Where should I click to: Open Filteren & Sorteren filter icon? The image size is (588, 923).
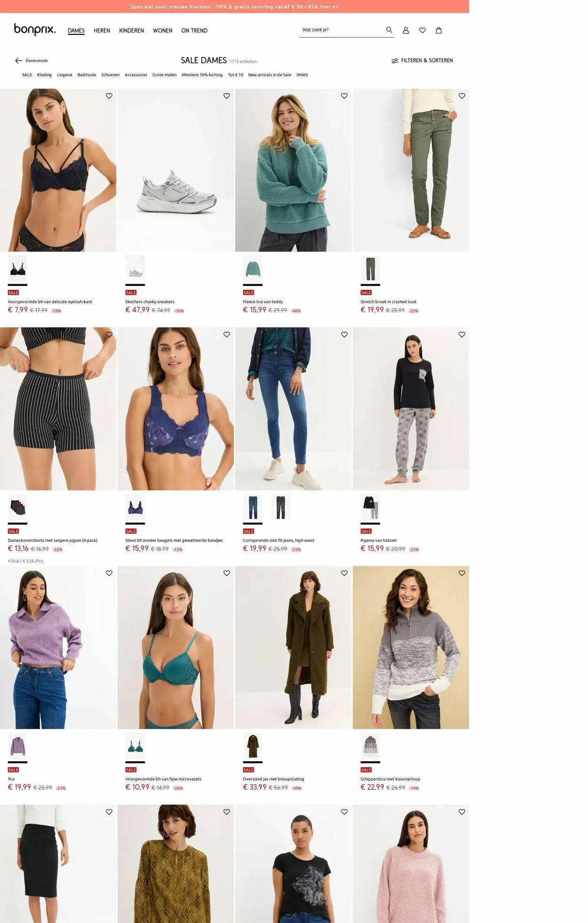(x=395, y=61)
